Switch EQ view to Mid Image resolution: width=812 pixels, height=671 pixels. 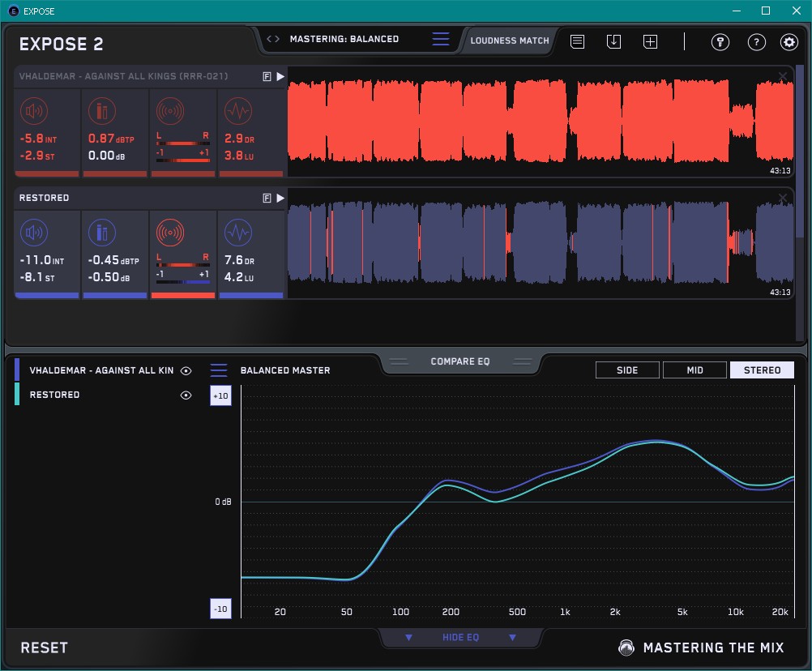point(694,370)
